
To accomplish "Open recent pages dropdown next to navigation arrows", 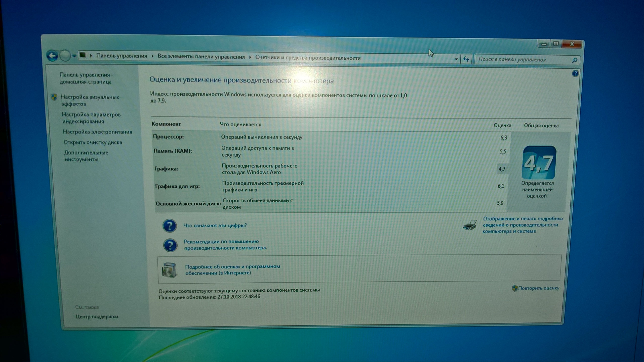I will (74, 56).
